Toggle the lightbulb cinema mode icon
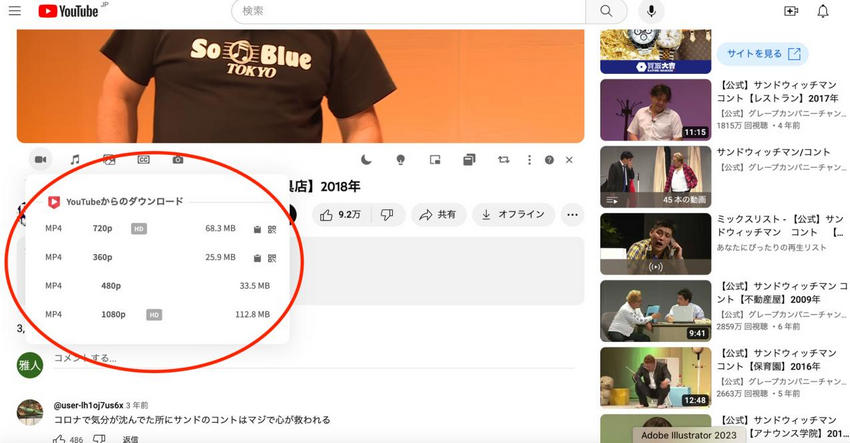This screenshot has height=443, width=850. click(401, 159)
